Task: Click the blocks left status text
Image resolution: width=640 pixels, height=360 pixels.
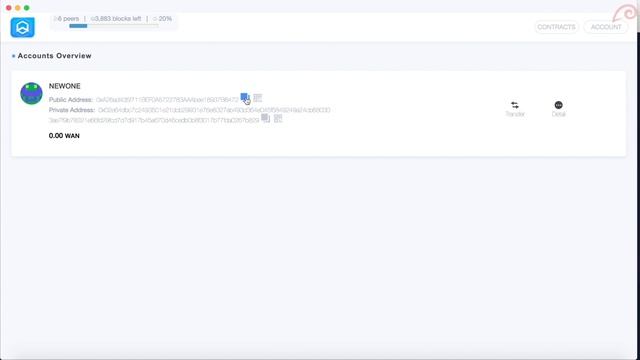Action: pyautogui.click(x=116, y=19)
